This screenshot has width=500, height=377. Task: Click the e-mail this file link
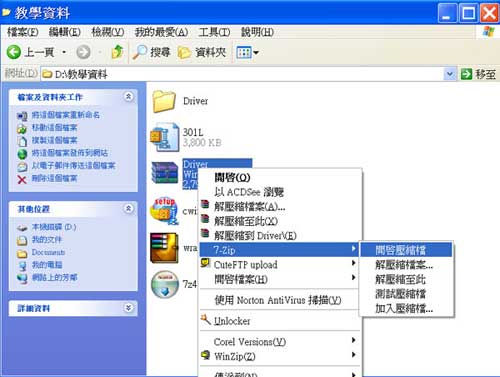(73, 166)
